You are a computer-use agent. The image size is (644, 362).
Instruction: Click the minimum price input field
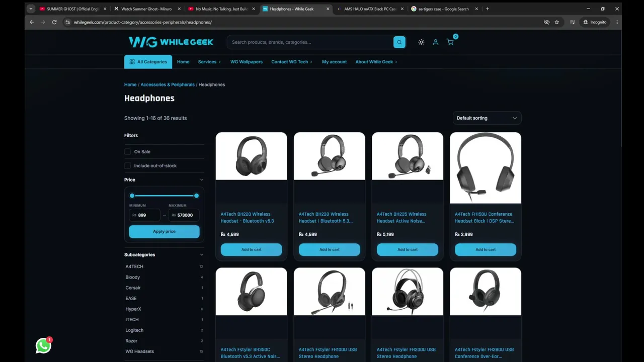(145, 215)
